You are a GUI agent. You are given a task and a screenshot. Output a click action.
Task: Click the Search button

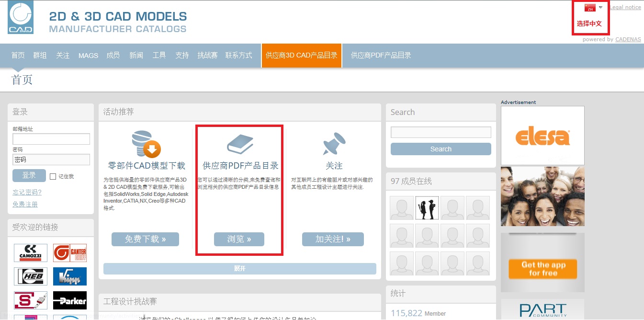(x=441, y=149)
